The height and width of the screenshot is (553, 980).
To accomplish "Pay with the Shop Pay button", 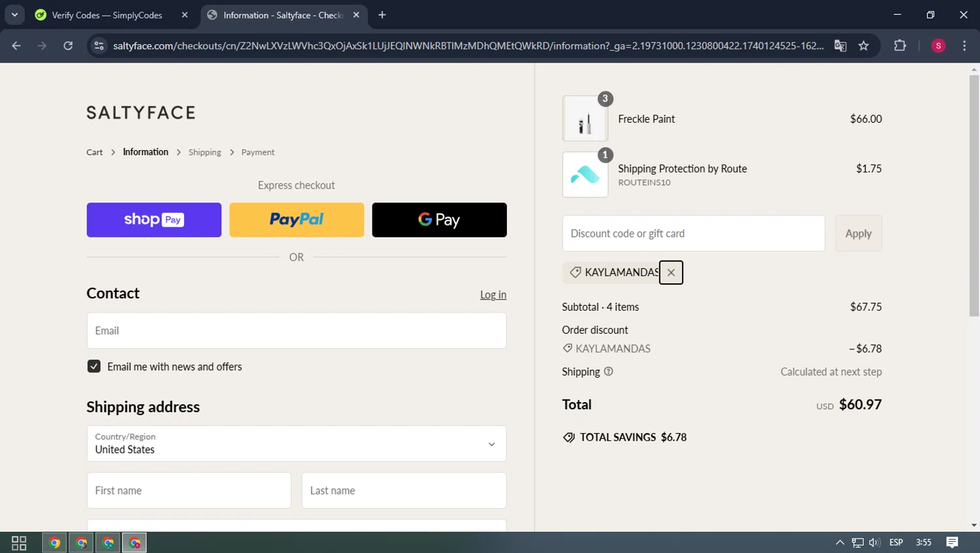I will [154, 219].
